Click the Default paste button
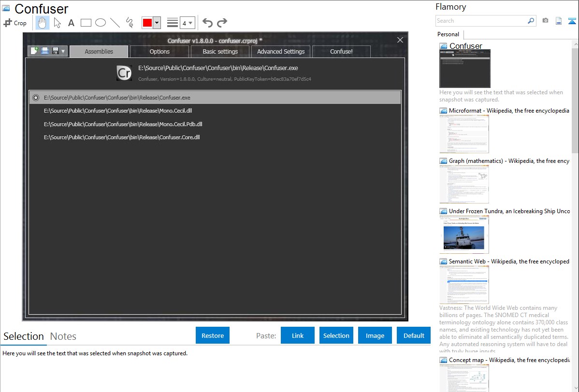The width and height of the screenshot is (579, 392). [x=414, y=335]
